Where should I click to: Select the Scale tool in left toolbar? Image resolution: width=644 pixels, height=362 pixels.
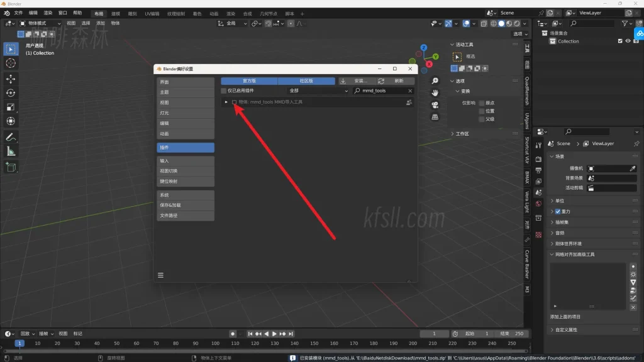click(x=11, y=107)
